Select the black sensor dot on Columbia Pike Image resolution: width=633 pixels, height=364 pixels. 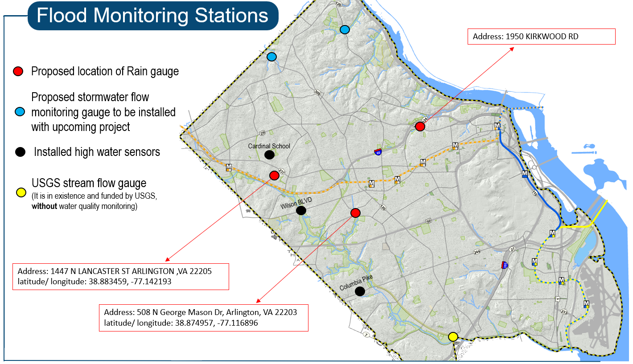[360, 292]
